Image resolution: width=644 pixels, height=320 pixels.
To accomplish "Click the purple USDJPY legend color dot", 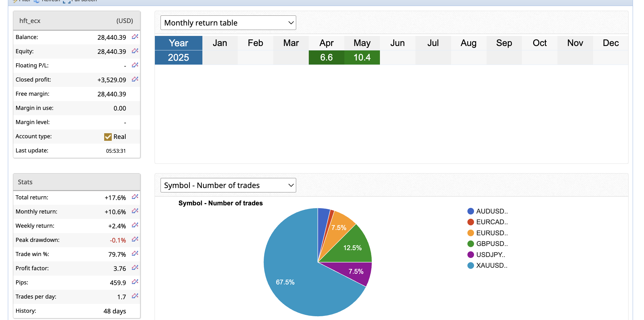I will click(x=471, y=255).
